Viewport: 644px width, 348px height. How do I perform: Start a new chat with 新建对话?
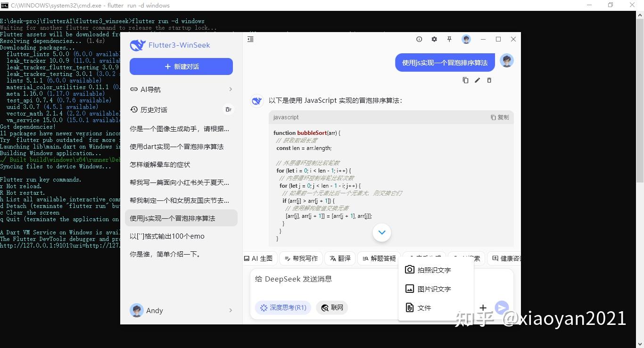click(181, 66)
